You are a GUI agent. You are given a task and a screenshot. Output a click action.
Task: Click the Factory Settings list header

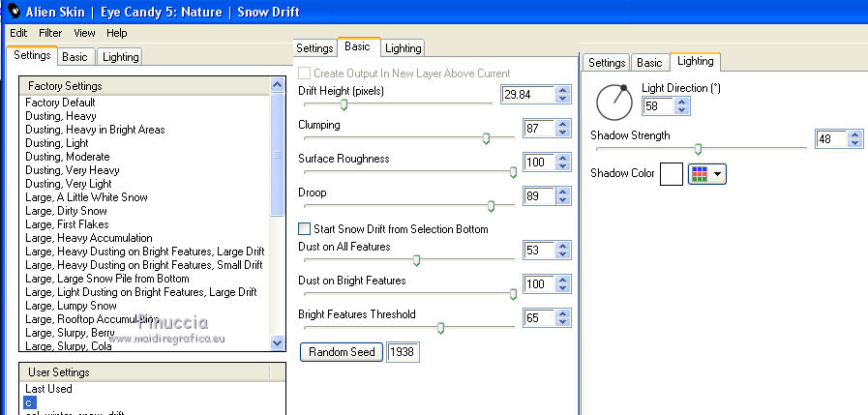144,86
